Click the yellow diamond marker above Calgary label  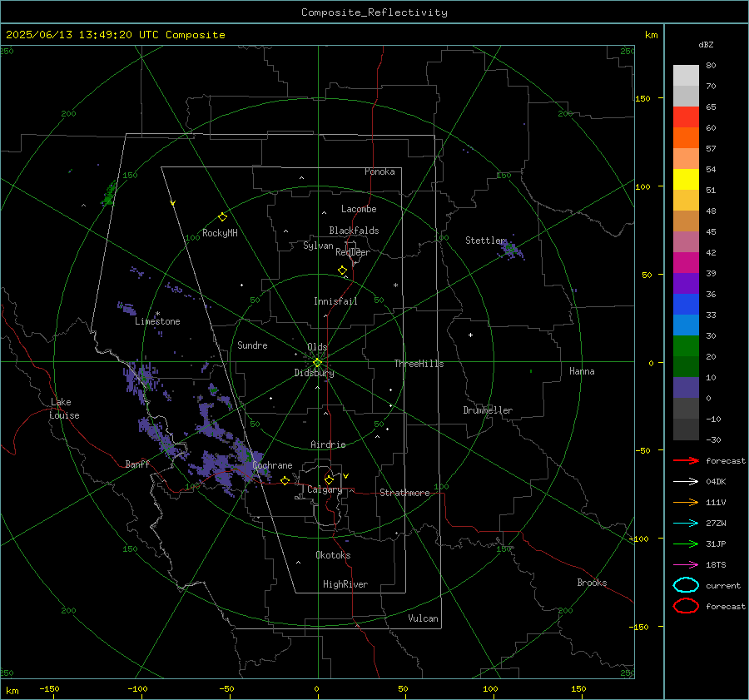coord(329,479)
